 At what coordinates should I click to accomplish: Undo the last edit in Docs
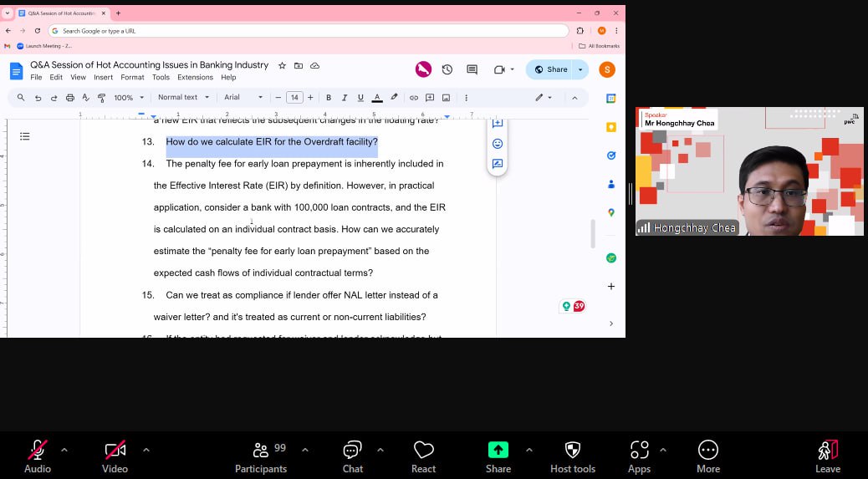coord(38,98)
